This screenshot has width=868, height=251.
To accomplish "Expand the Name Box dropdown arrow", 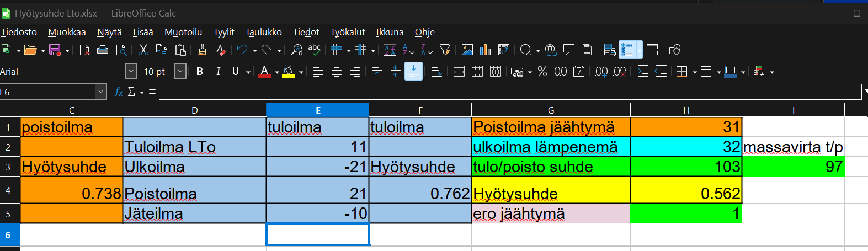I will tap(100, 92).
